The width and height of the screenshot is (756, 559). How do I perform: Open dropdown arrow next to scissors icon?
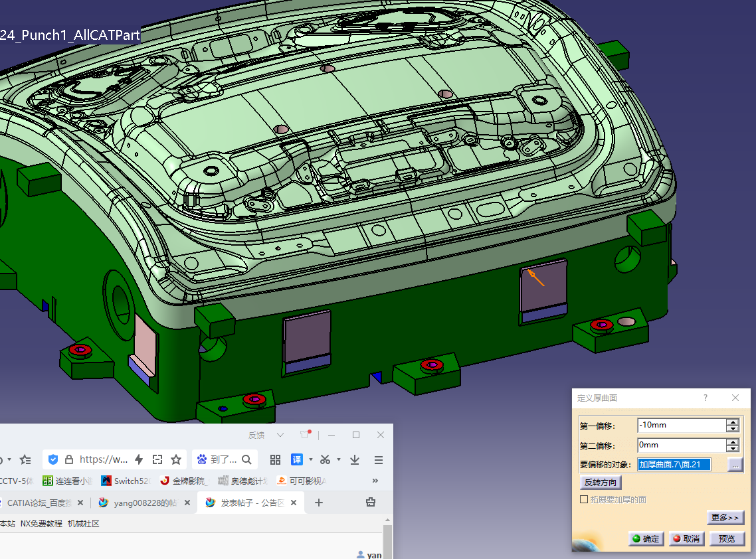click(338, 459)
